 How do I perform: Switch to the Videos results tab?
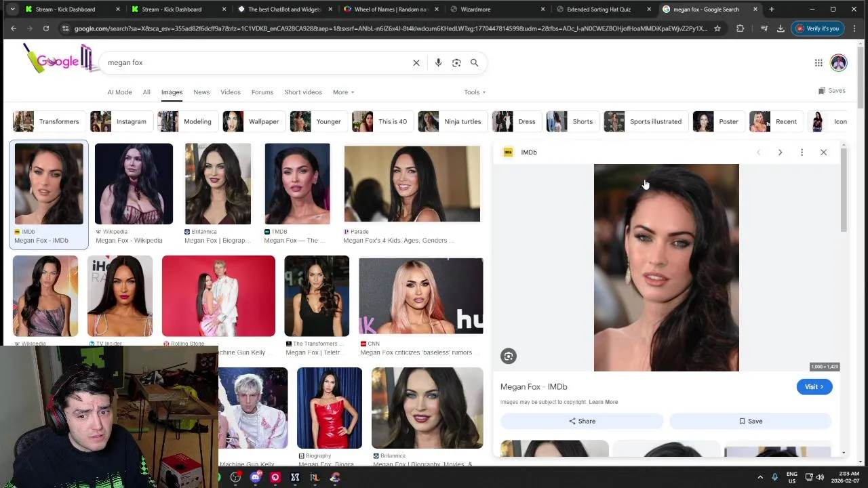pyautogui.click(x=231, y=92)
